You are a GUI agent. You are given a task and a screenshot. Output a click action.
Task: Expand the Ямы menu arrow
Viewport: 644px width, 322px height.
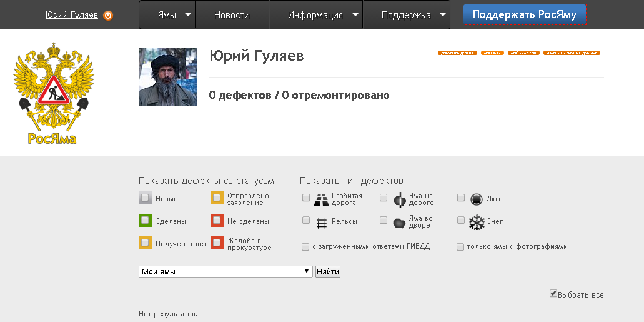[188, 15]
